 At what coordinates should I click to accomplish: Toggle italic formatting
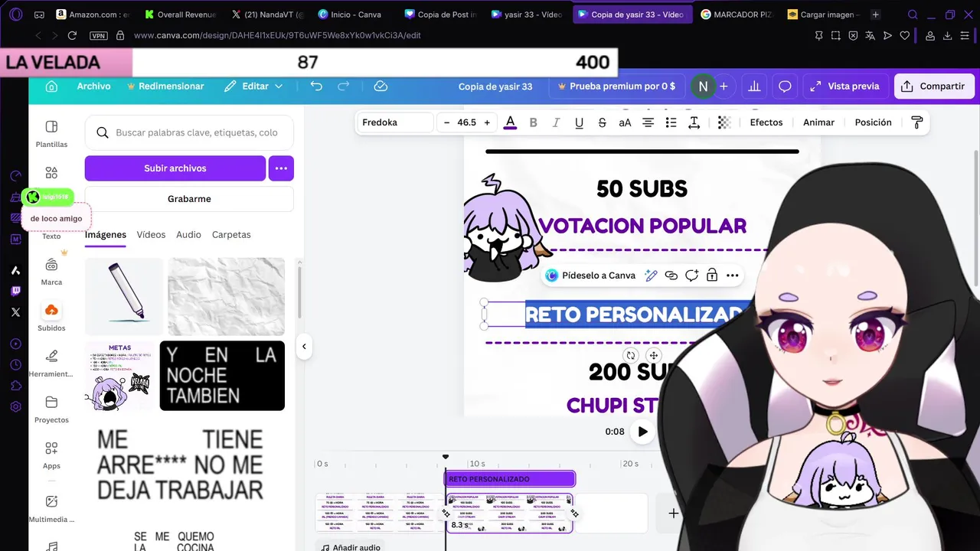556,122
